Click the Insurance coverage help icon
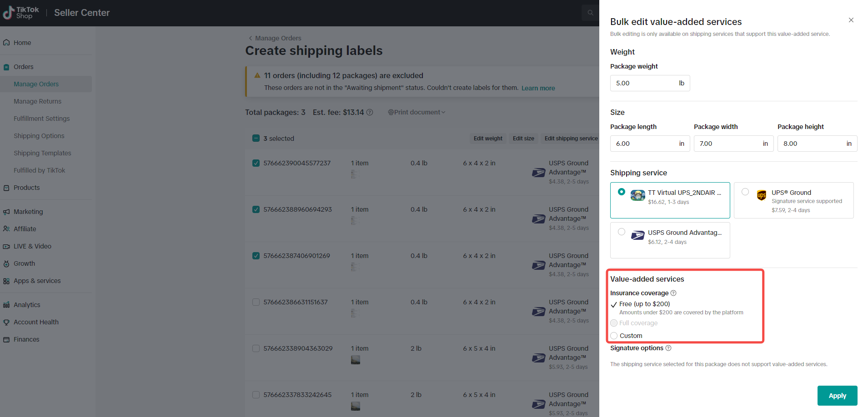The width and height of the screenshot is (868, 417). 673,293
